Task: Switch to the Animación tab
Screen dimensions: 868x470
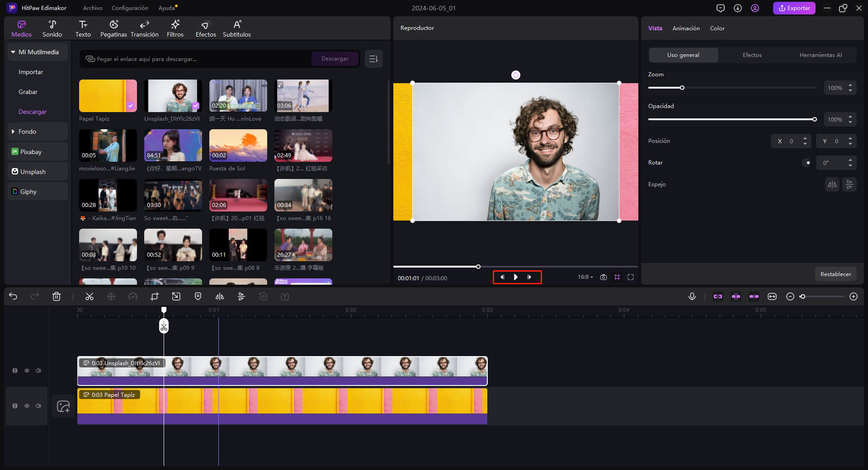Action: click(x=686, y=28)
